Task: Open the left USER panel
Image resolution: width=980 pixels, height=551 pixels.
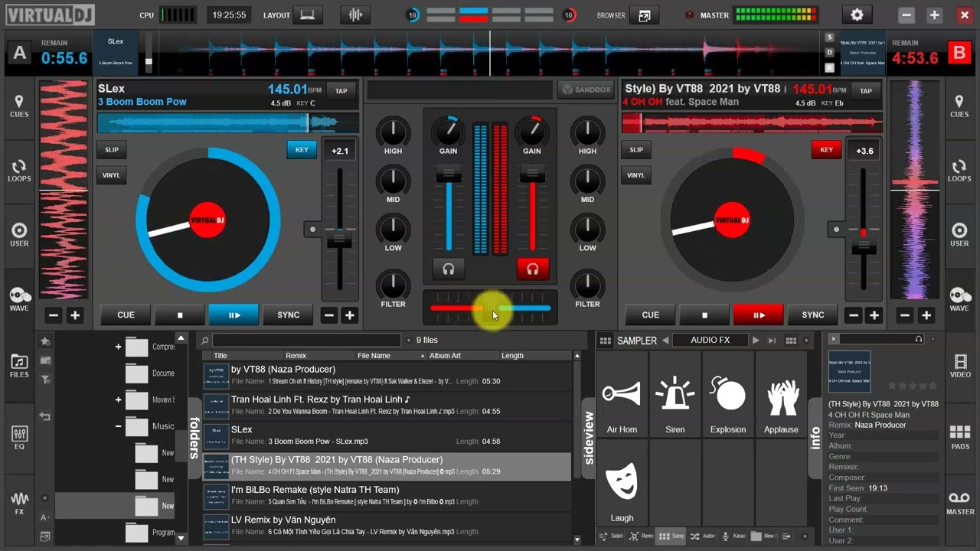Action: point(19,235)
